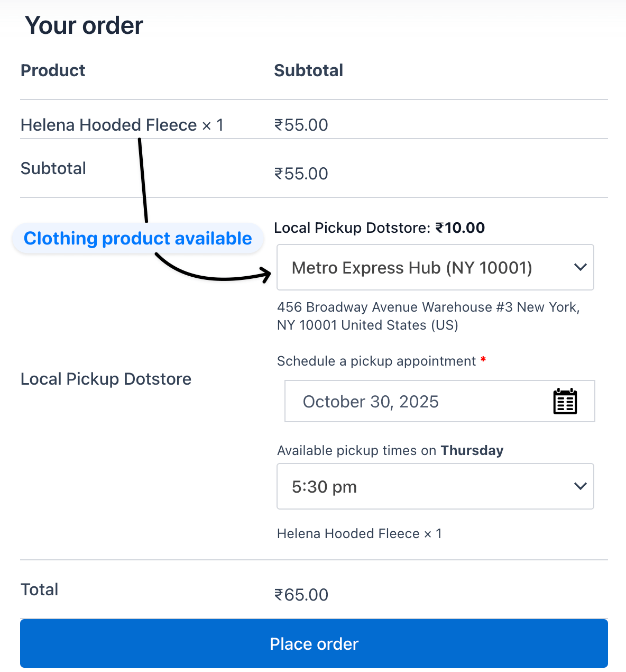
Task: Select a different time than 5:30 pm
Action: point(435,486)
